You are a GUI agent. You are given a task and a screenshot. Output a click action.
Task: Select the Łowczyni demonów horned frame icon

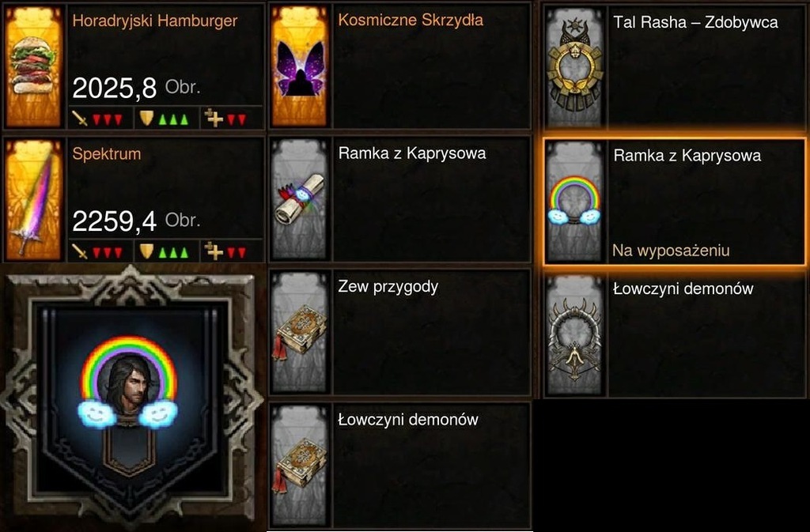575,335
